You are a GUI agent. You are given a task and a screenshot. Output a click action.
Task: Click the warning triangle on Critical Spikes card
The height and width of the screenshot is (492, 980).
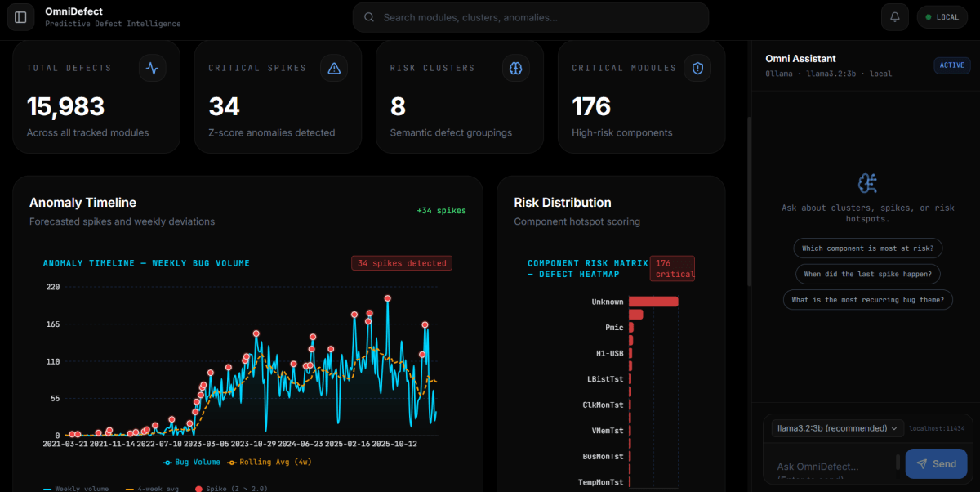click(x=334, y=69)
